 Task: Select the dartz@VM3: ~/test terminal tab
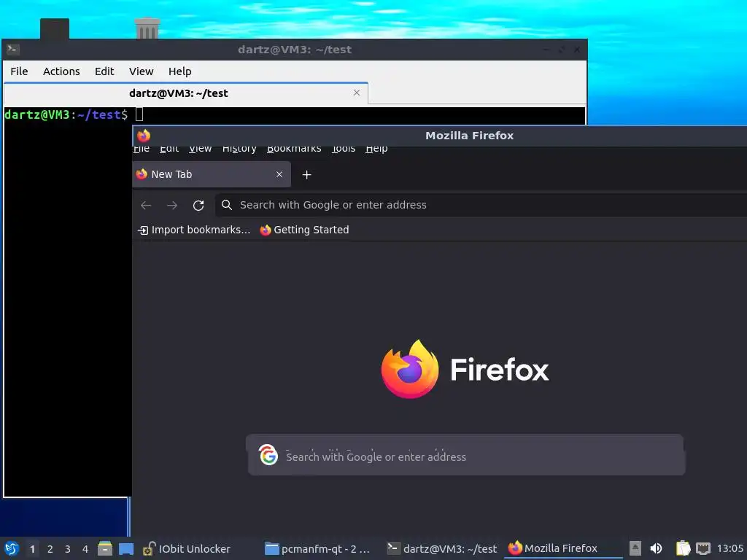point(186,93)
